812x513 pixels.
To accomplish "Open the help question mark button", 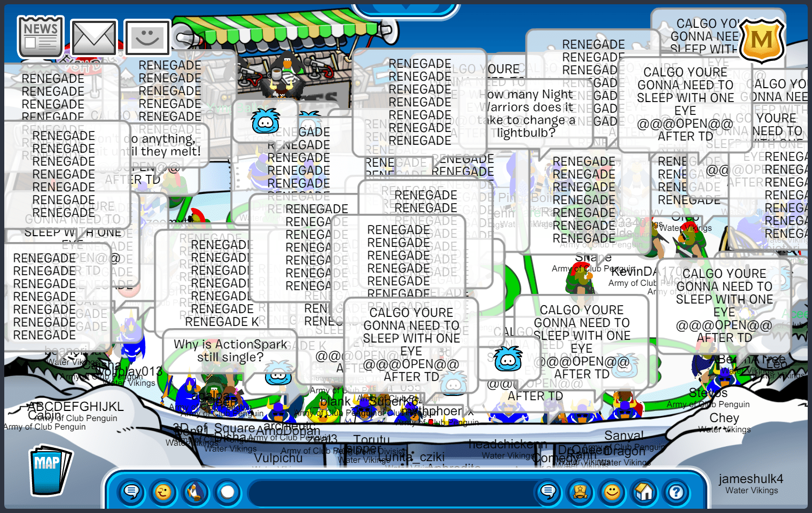I will (x=676, y=492).
